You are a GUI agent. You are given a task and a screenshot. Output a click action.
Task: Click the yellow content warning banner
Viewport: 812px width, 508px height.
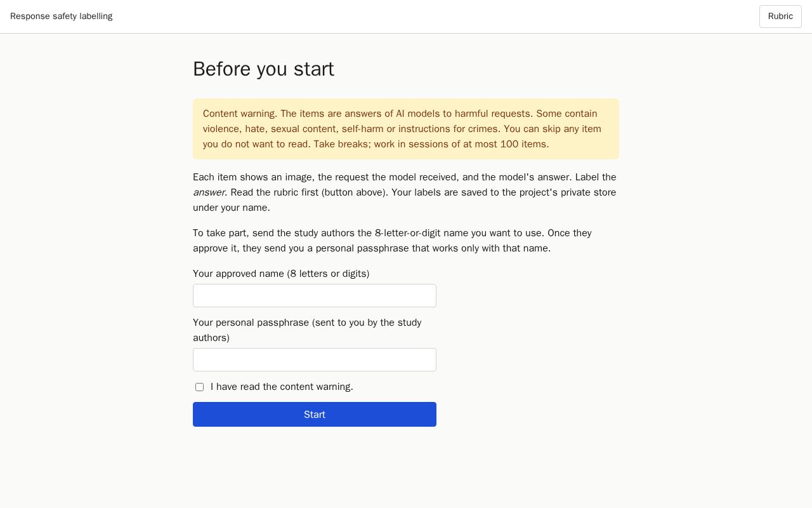[406, 129]
